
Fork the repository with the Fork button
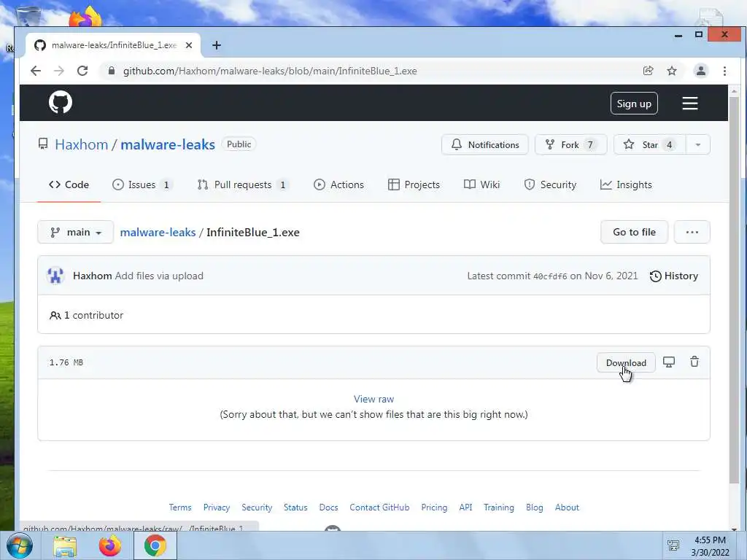pyautogui.click(x=570, y=145)
